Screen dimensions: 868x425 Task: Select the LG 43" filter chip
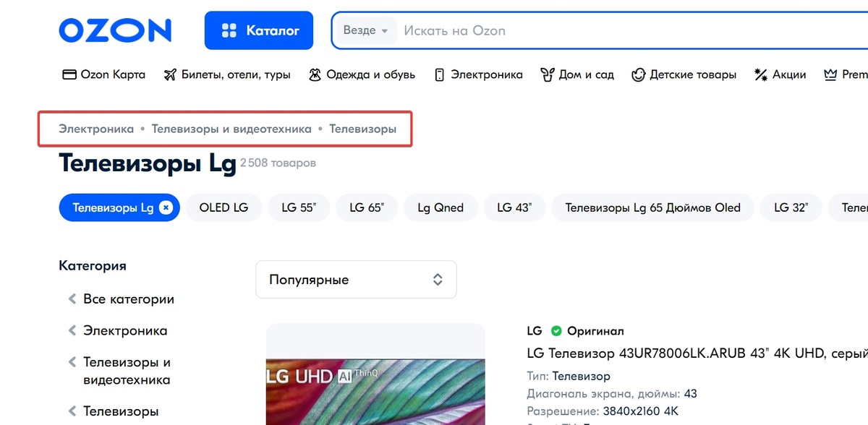[514, 207]
